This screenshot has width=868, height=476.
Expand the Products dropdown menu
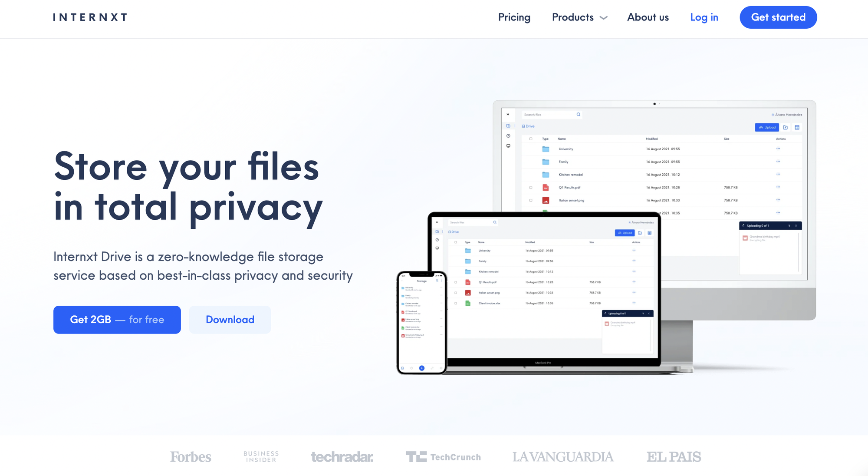point(580,17)
